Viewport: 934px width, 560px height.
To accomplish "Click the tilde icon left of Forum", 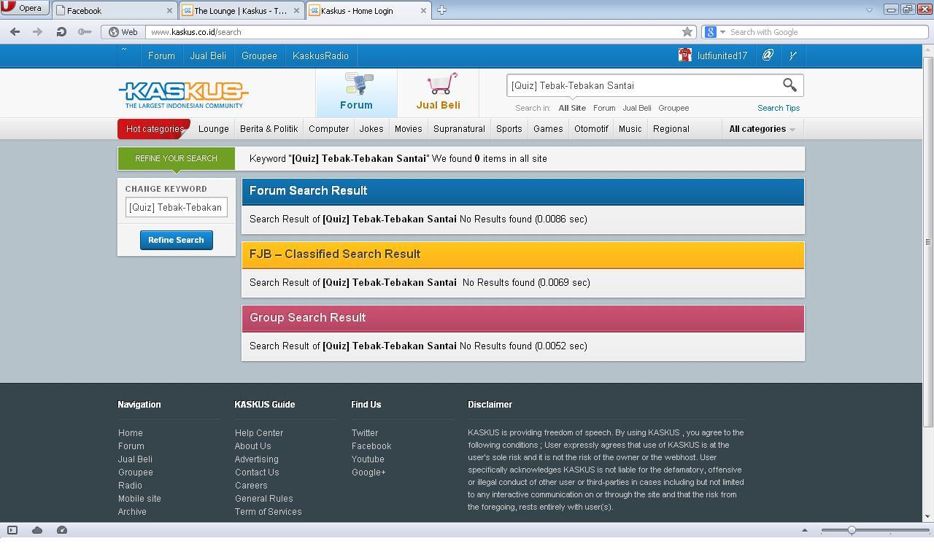I will pyautogui.click(x=124, y=51).
